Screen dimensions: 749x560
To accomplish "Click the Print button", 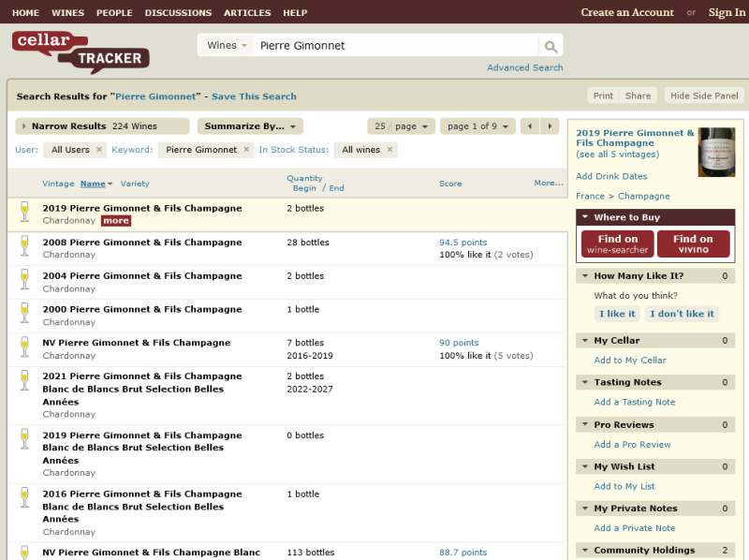I will (x=603, y=96).
